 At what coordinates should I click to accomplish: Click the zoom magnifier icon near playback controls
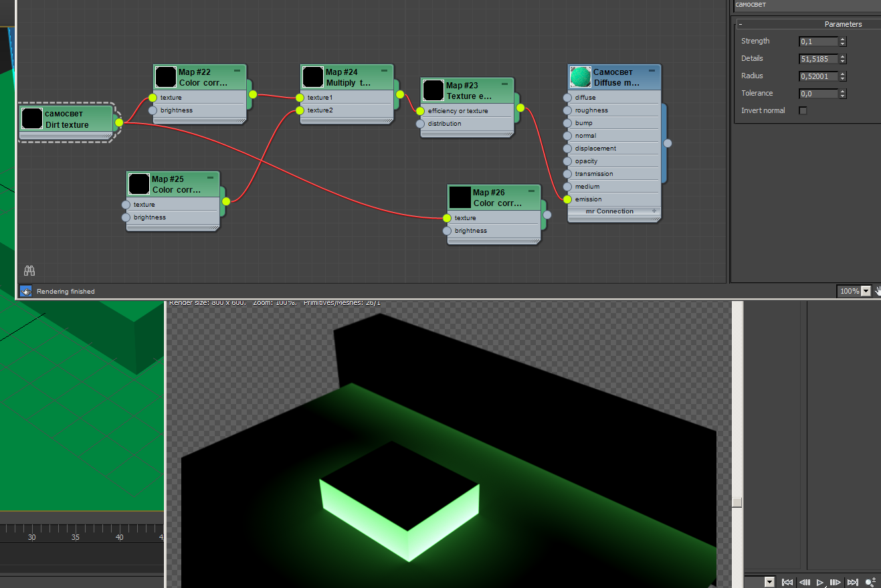click(x=870, y=583)
